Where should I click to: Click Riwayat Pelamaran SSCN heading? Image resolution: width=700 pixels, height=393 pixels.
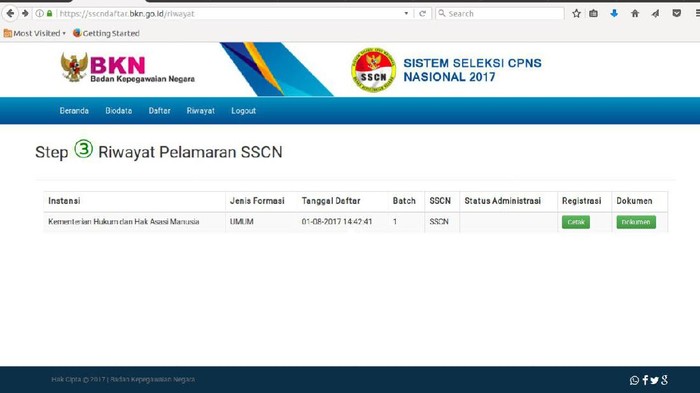click(x=190, y=152)
